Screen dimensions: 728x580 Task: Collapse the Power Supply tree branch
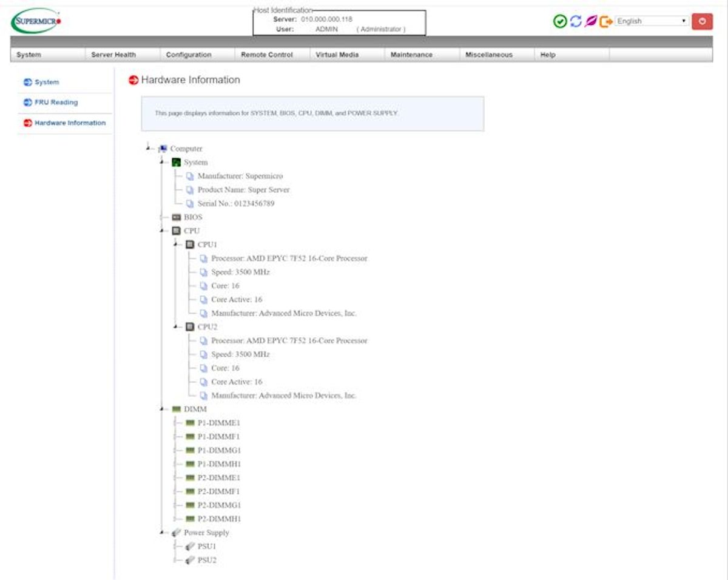coord(162,533)
